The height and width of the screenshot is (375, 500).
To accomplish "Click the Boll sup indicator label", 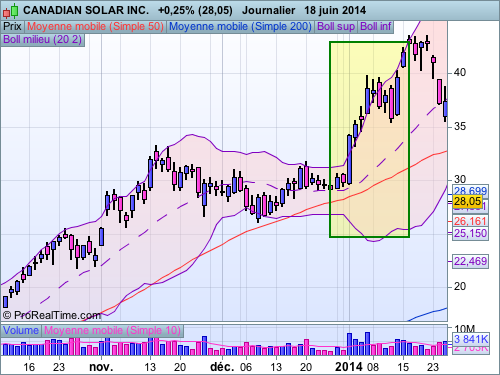I will click(x=336, y=27).
